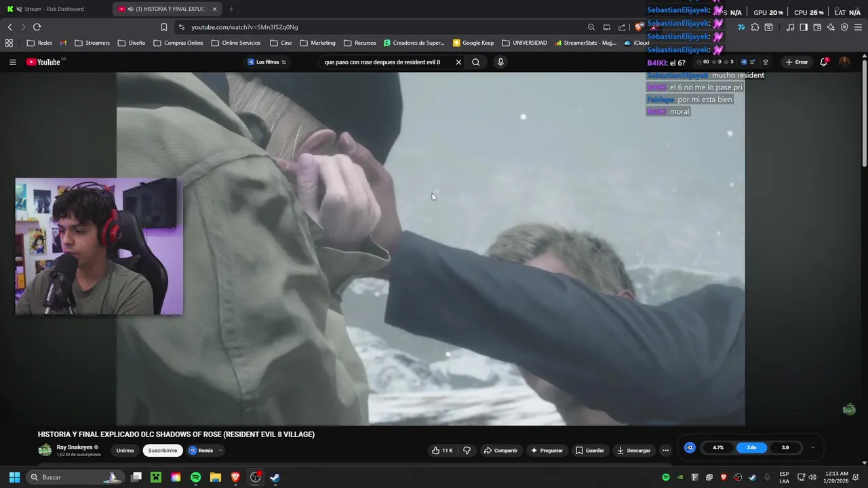868x488 pixels.
Task: Click the taskbar Buscar search box
Action: pos(75,477)
